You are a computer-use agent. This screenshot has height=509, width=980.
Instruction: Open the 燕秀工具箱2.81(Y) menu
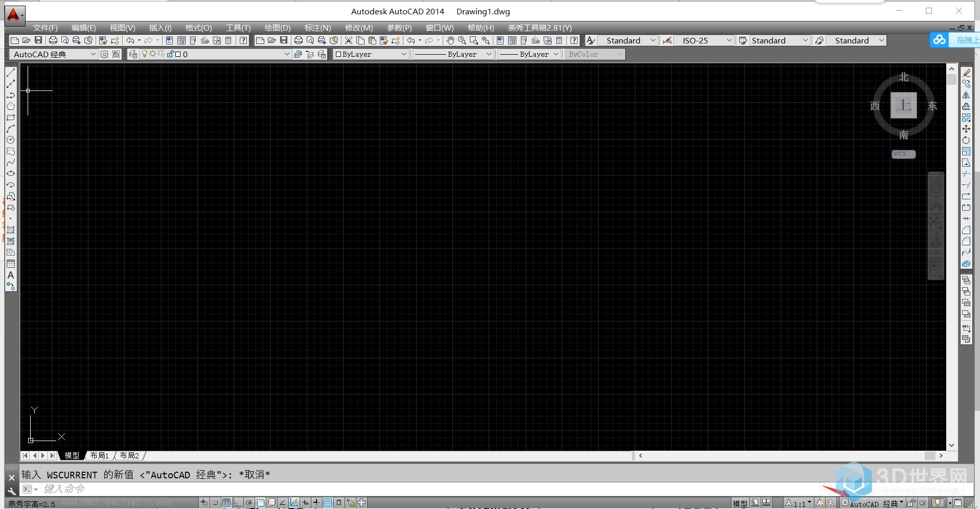(540, 28)
